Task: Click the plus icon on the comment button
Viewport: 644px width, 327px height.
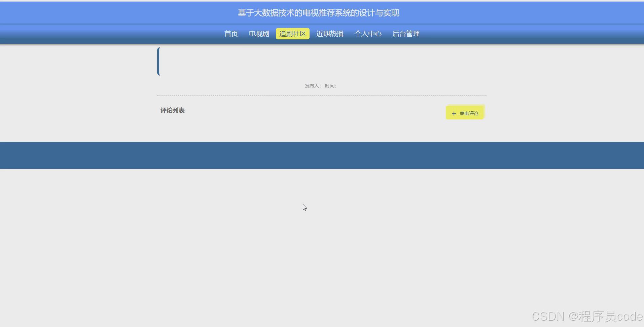Action: [x=454, y=113]
